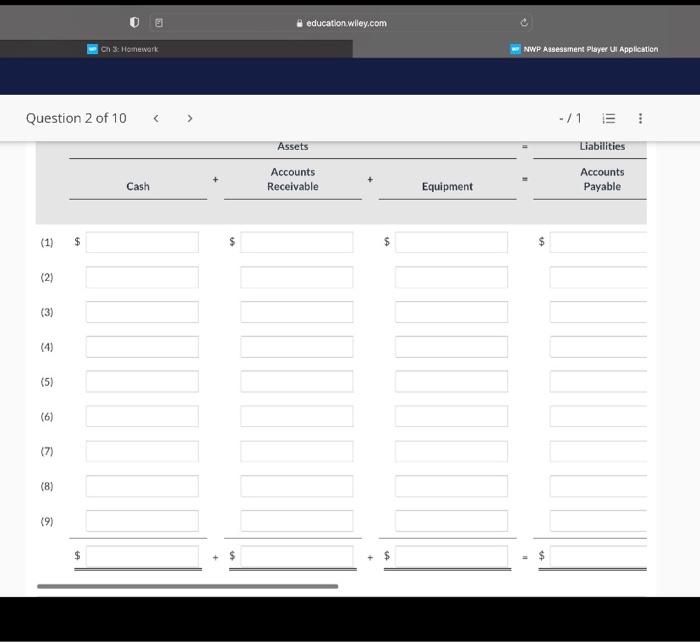Click the Cash field for row (6)
This screenshot has height=642, width=700.
click(142, 417)
